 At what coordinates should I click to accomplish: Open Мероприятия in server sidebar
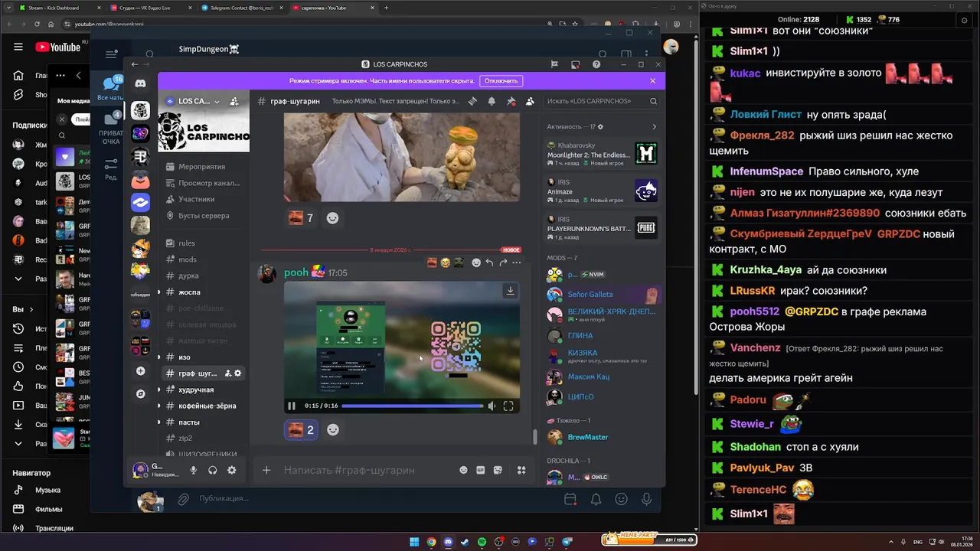[x=202, y=166]
